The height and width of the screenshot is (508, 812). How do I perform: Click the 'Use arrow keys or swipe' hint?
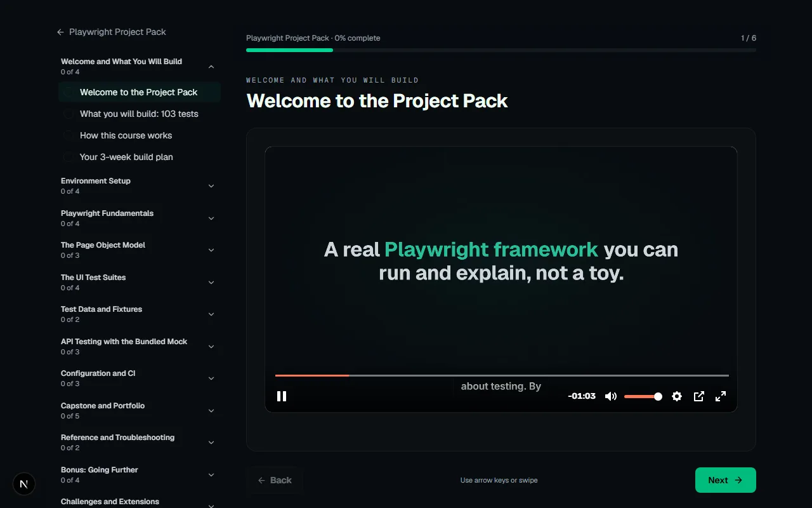tap(499, 480)
